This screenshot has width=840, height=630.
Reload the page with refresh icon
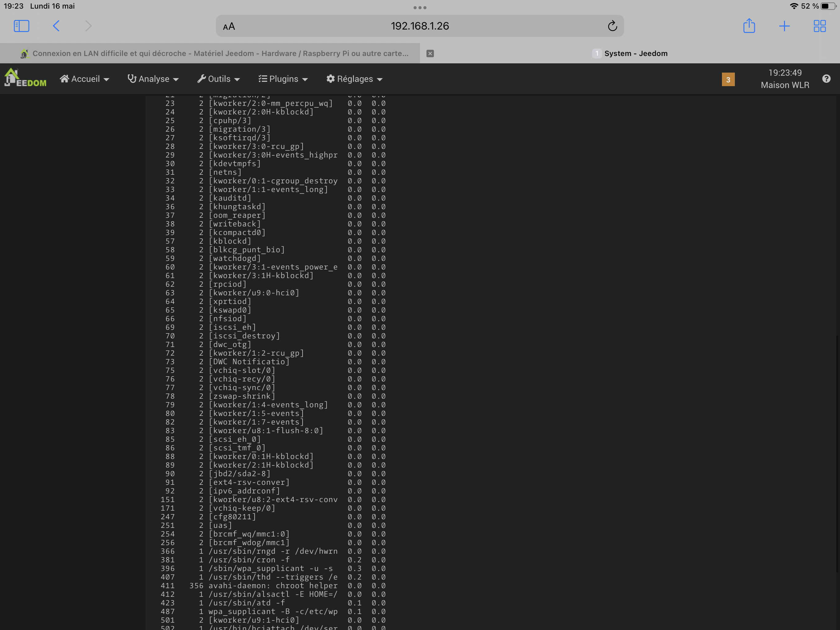click(612, 26)
